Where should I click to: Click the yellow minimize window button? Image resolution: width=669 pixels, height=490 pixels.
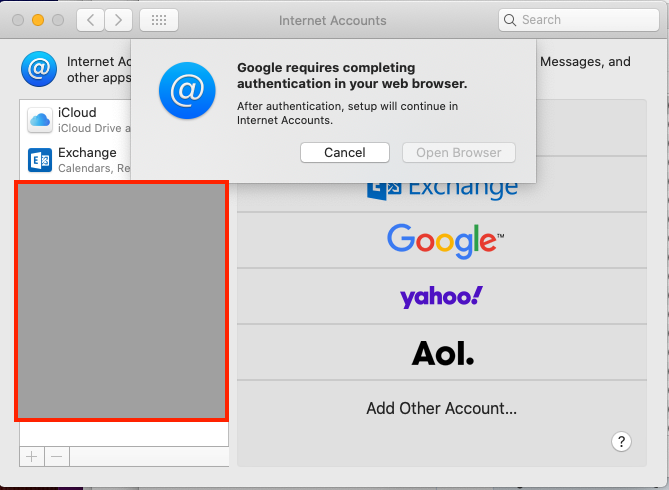pos(38,20)
